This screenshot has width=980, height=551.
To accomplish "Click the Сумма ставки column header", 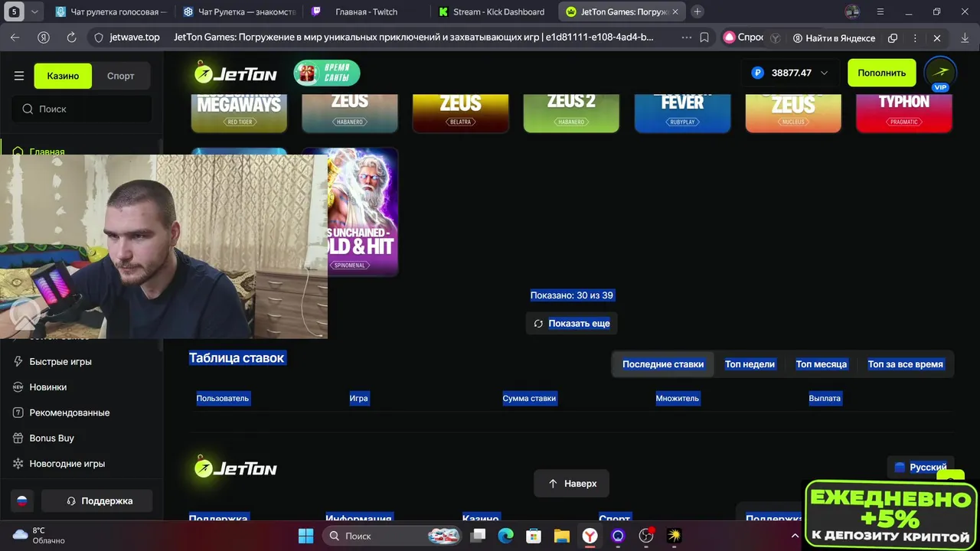I will click(529, 398).
